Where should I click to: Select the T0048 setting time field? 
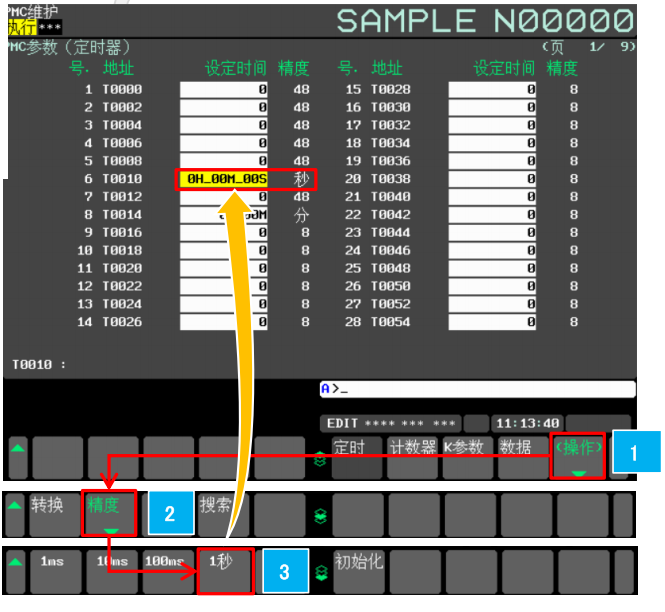pyautogui.click(x=492, y=268)
